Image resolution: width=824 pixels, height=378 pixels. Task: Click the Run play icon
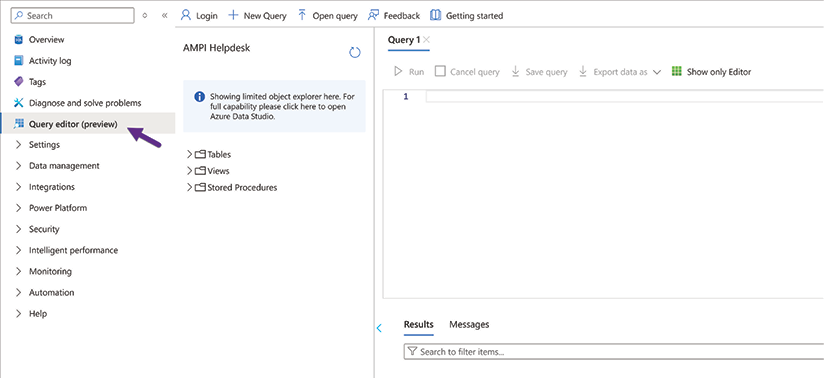pyautogui.click(x=398, y=71)
